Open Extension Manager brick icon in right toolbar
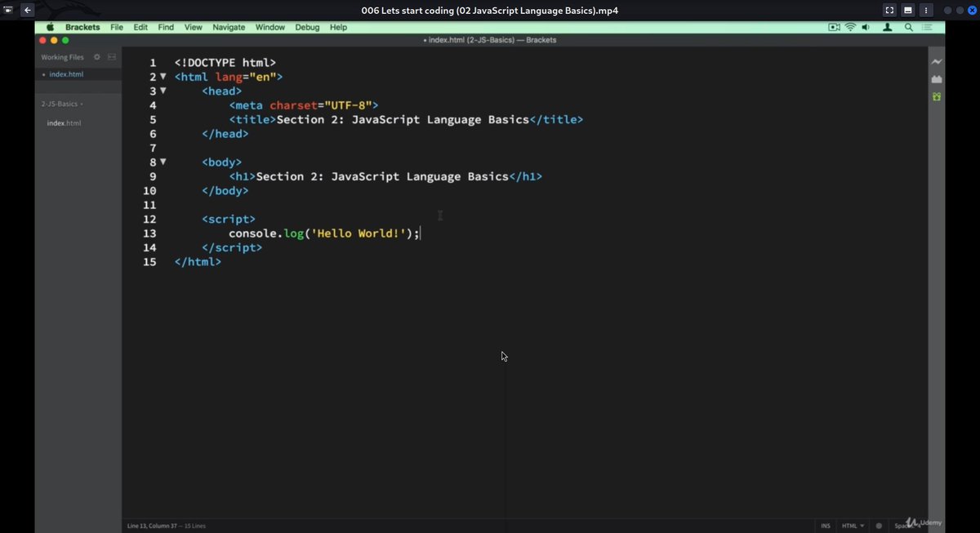 tap(937, 79)
